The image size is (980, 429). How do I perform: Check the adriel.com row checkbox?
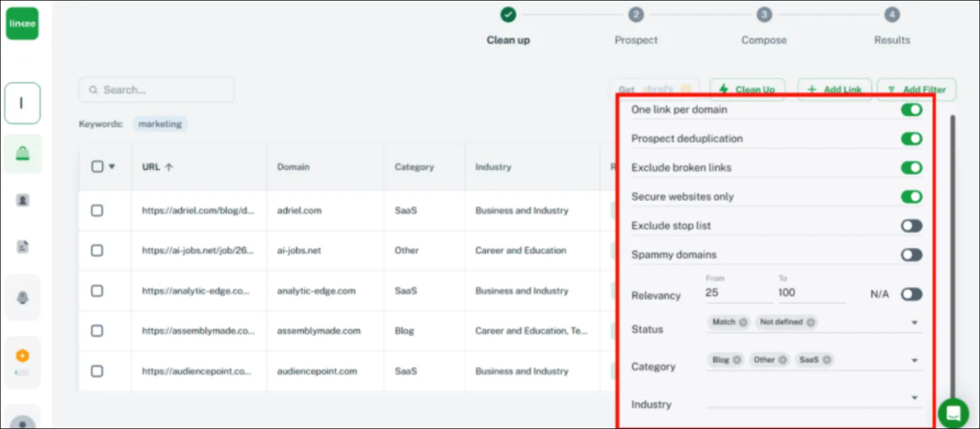click(x=97, y=210)
